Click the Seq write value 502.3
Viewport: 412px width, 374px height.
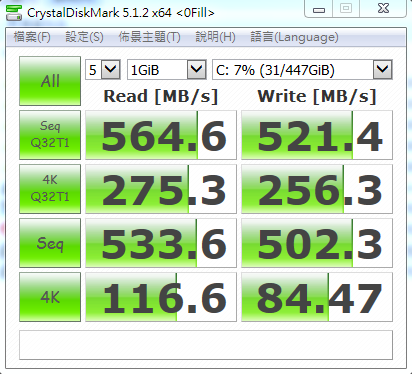coord(317,243)
